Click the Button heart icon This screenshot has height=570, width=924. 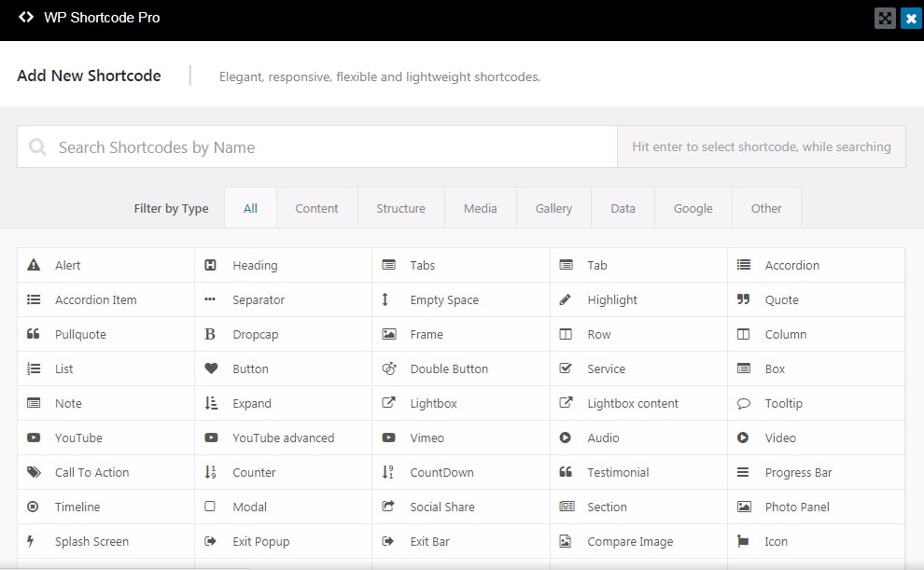pyautogui.click(x=211, y=368)
